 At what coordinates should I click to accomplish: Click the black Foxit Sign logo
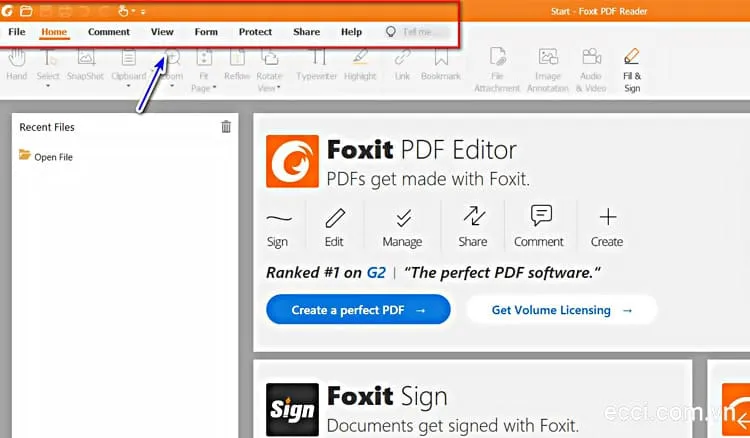pyautogui.click(x=292, y=409)
